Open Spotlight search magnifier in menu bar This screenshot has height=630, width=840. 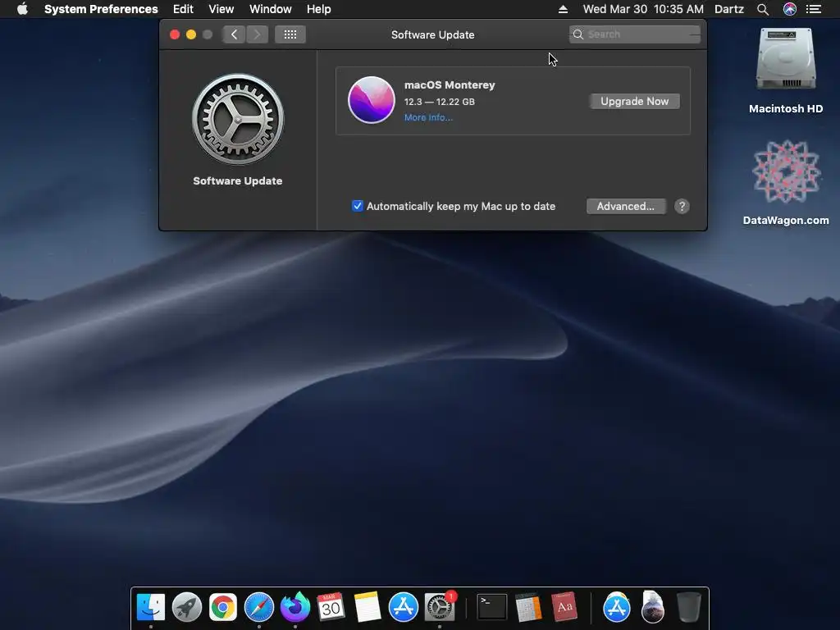tap(763, 9)
